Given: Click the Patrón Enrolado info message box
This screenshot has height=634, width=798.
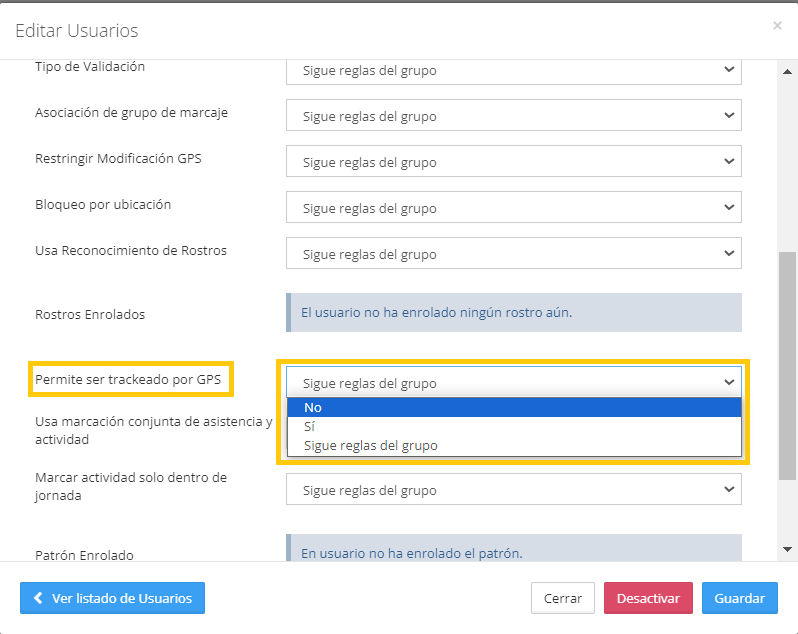Looking at the screenshot, I should pos(513,551).
